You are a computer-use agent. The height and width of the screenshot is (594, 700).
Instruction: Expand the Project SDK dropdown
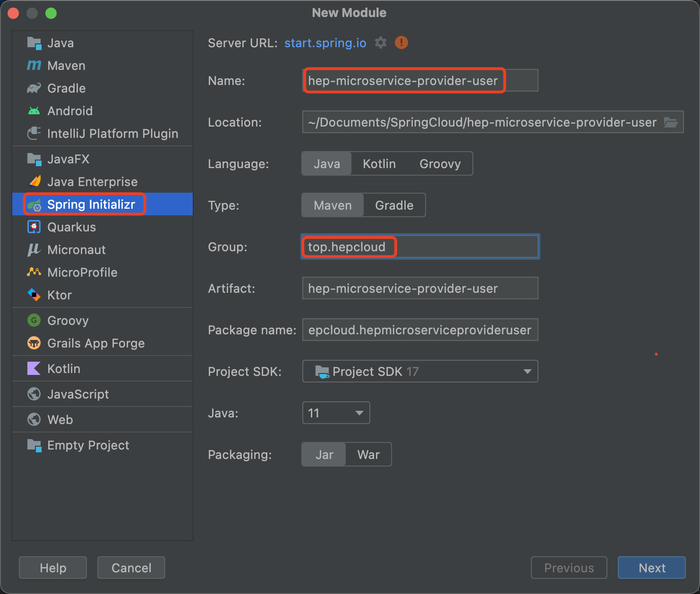pos(527,372)
